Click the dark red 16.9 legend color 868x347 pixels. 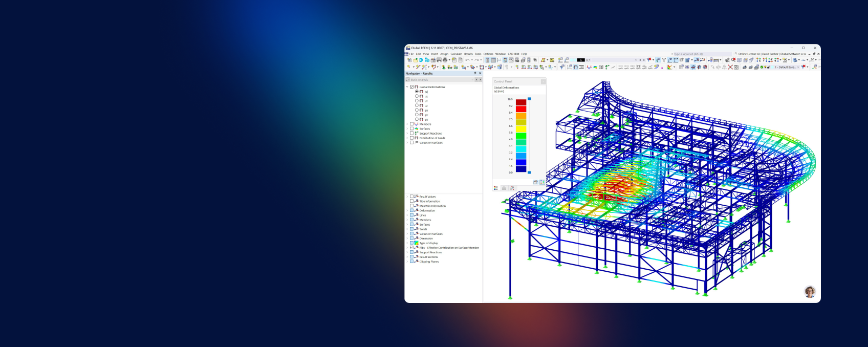[x=521, y=102]
